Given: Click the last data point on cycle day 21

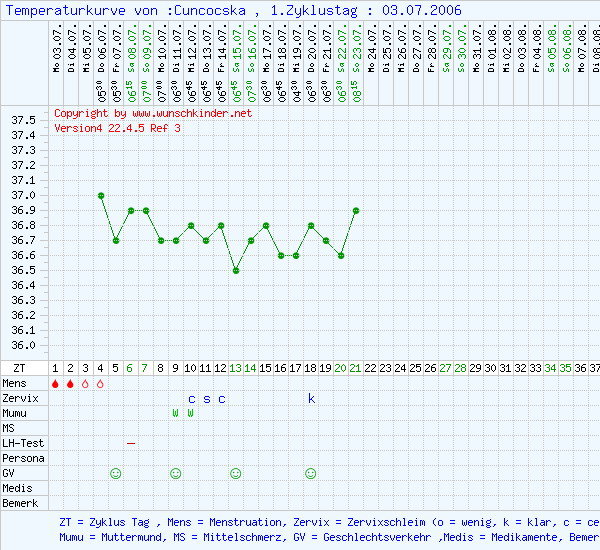Looking at the screenshot, I should [356, 211].
